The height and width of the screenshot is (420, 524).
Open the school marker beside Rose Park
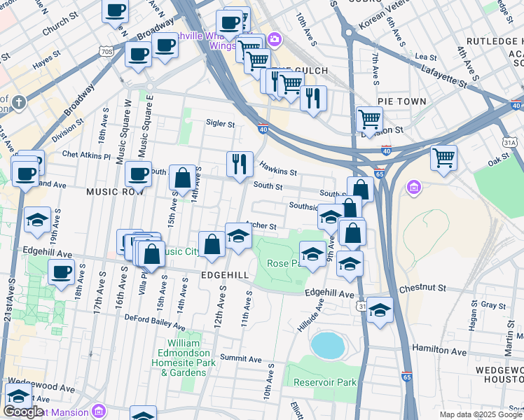click(312, 253)
